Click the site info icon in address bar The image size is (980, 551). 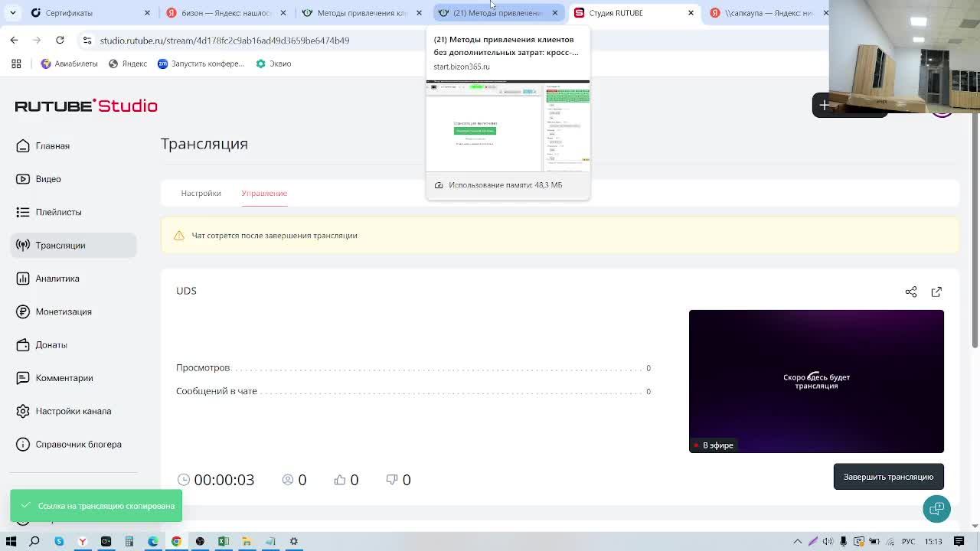(x=87, y=40)
